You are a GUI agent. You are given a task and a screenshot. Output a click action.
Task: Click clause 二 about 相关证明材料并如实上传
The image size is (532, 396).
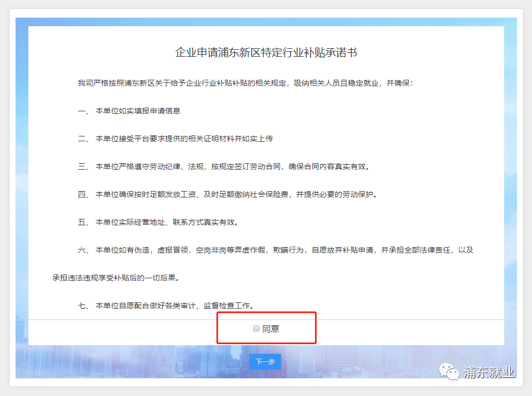[x=175, y=139]
